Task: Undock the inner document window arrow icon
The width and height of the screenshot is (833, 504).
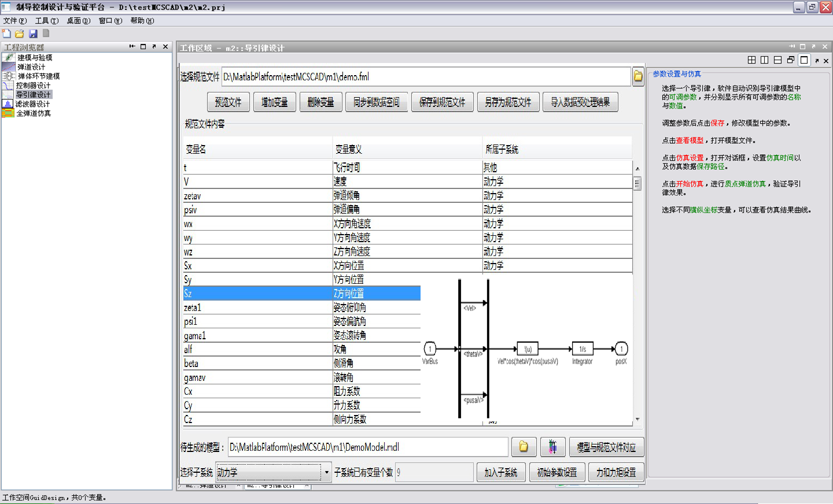Action: (817, 61)
